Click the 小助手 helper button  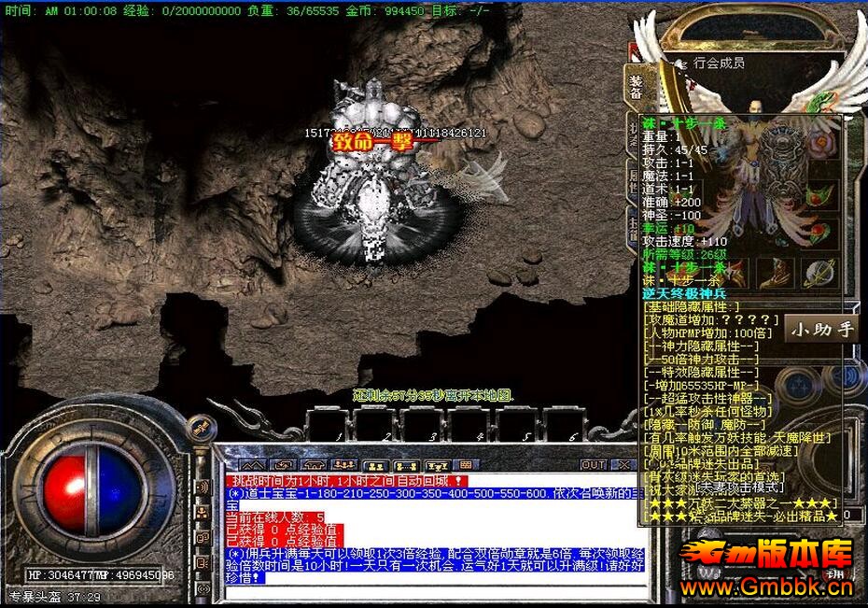[x=822, y=330]
